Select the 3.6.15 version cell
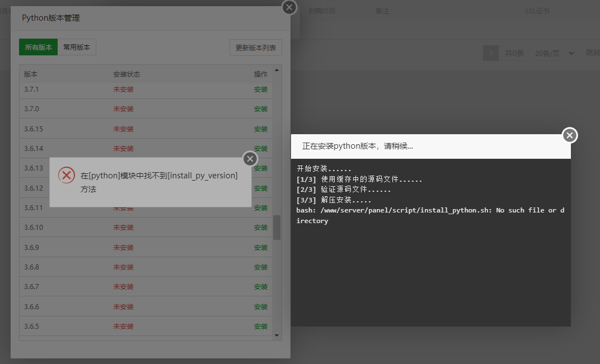This screenshot has height=364, width=600. click(x=34, y=129)
